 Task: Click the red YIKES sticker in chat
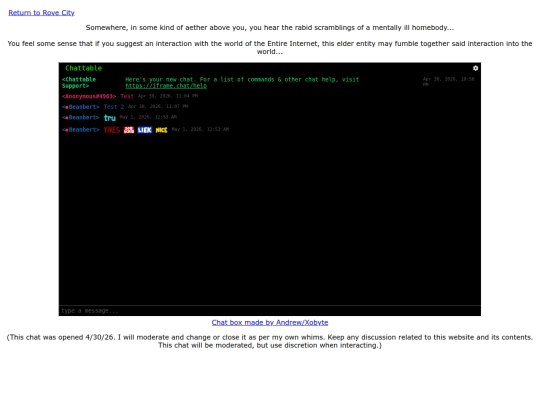click(x=112, y=130)
